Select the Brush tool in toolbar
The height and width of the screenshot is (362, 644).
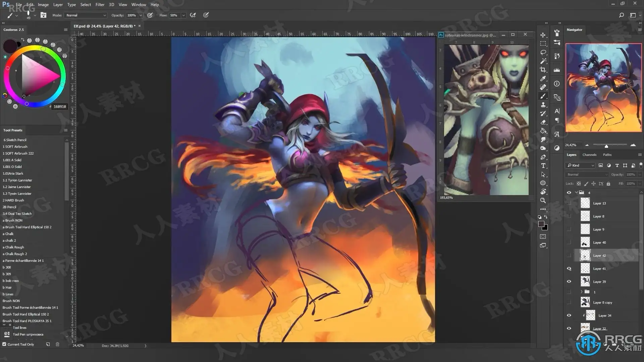543,96
